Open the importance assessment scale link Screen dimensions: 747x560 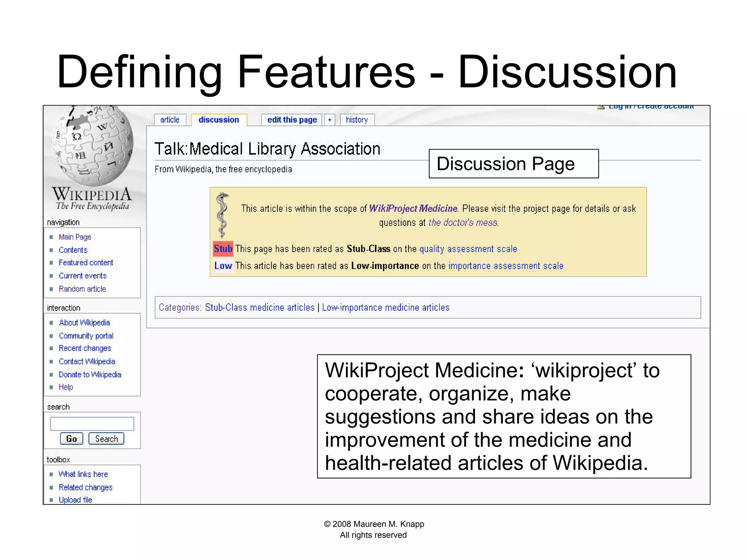tap(506, 266)
